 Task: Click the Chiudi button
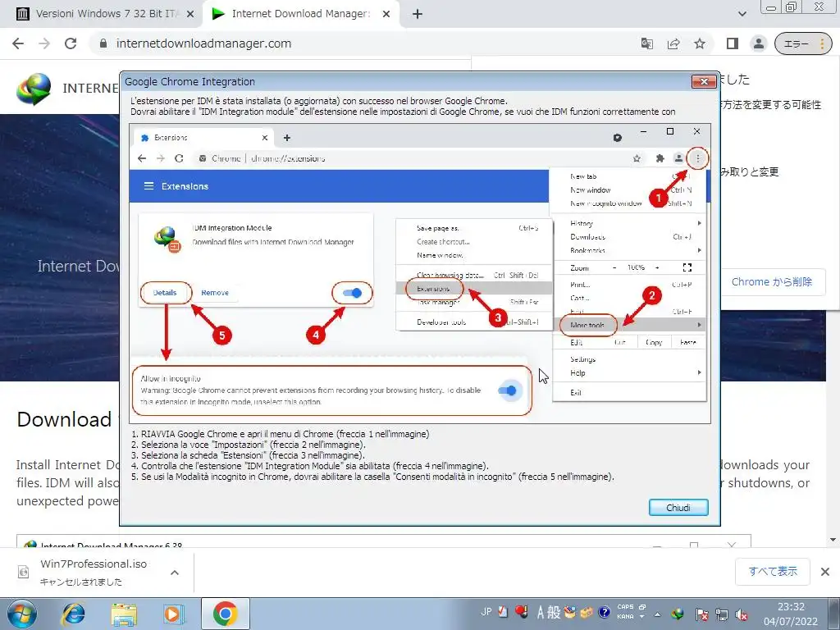pyautogui.click(x=678, y=507)
